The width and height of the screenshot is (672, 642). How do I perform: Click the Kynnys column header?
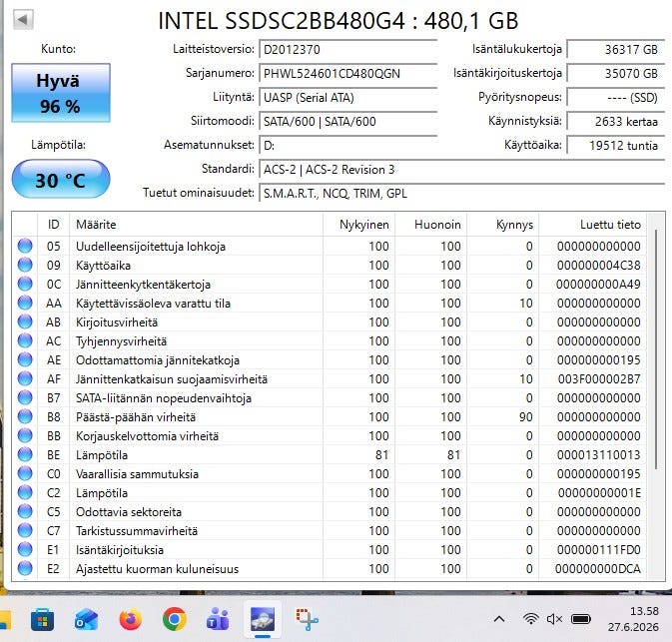pyautogui.click(x=502, y=224)
